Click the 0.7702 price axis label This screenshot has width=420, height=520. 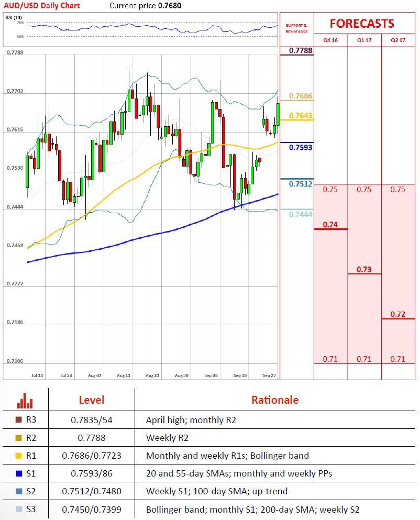click(x=15, y=91)
